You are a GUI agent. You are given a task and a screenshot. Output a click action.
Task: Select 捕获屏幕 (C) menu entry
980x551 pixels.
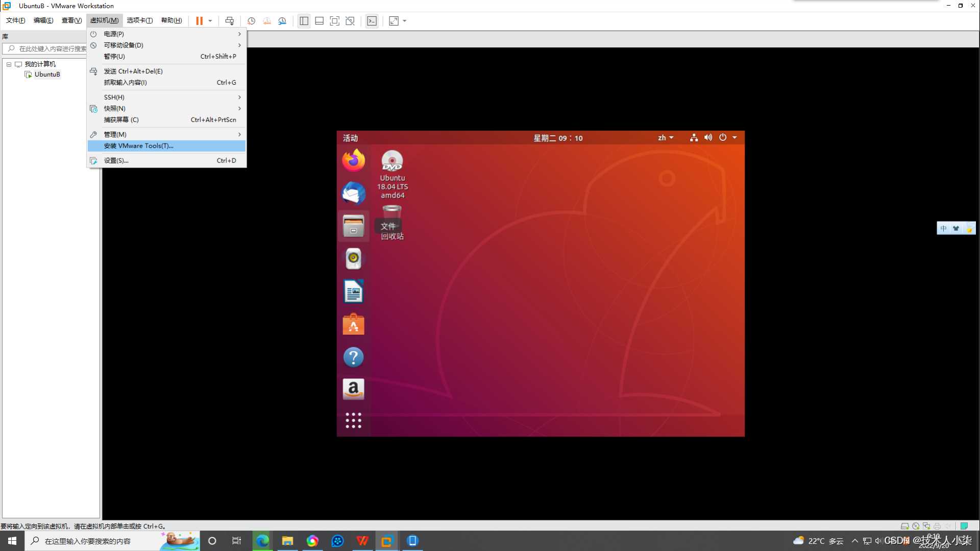[167, 119]
